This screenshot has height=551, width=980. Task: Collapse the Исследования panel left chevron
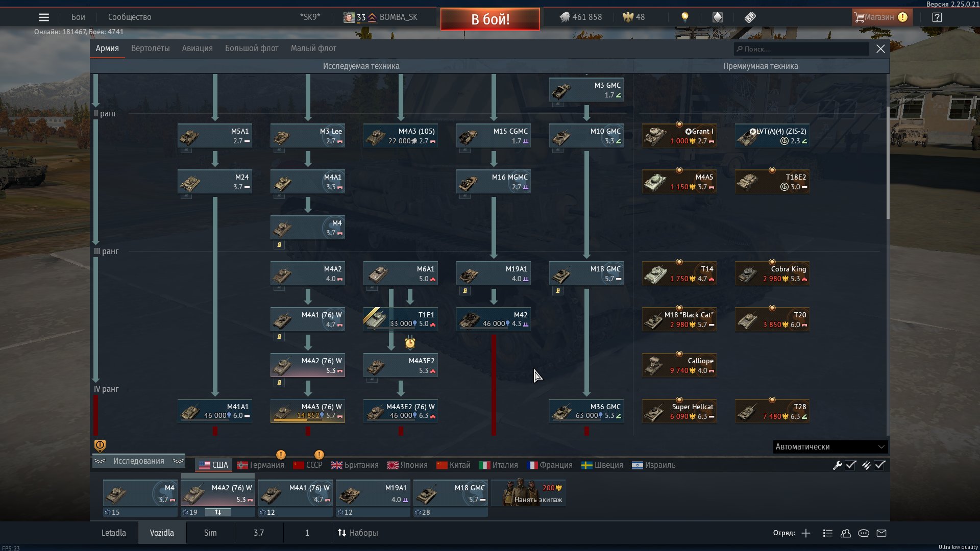click(x=100, y=461)
